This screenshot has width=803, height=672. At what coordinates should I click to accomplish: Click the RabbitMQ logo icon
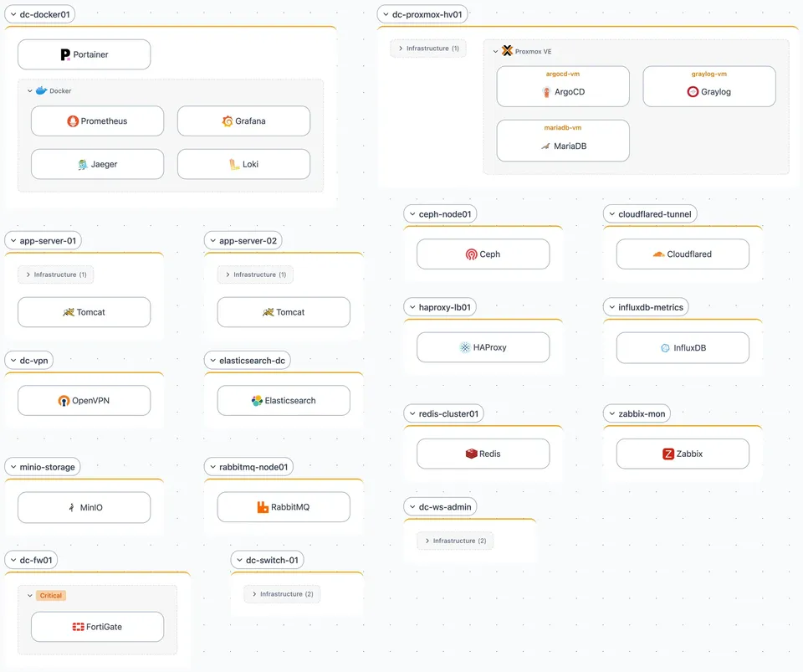[263, 508]
